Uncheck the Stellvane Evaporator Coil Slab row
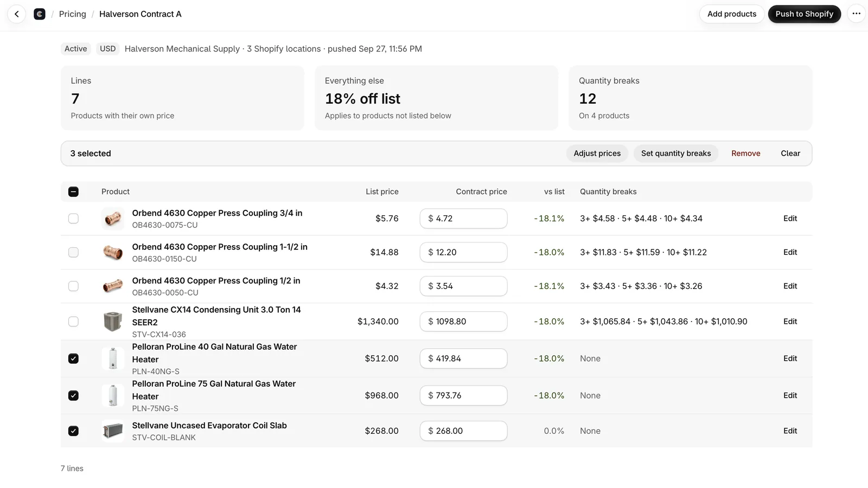The image size is (868, 488). [x=73, y=431]
